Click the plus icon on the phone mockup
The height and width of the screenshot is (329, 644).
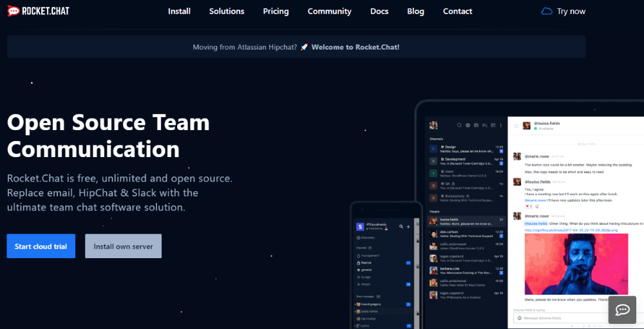[408, 227]
